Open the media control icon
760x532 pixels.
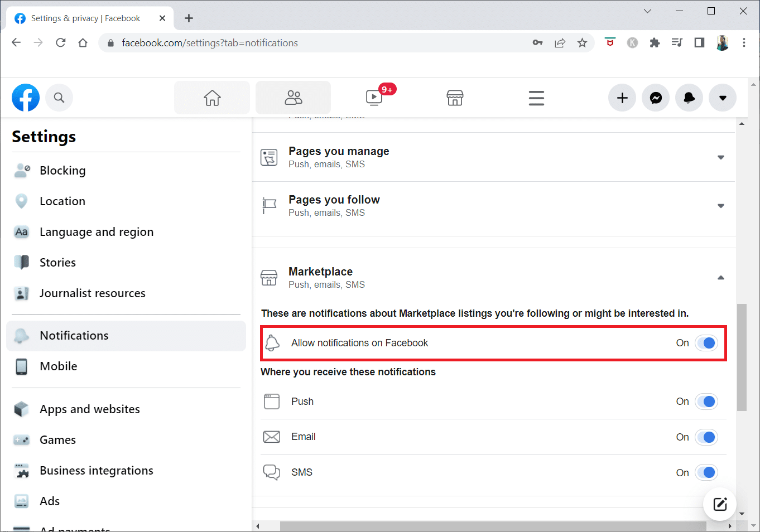point(677,43)
